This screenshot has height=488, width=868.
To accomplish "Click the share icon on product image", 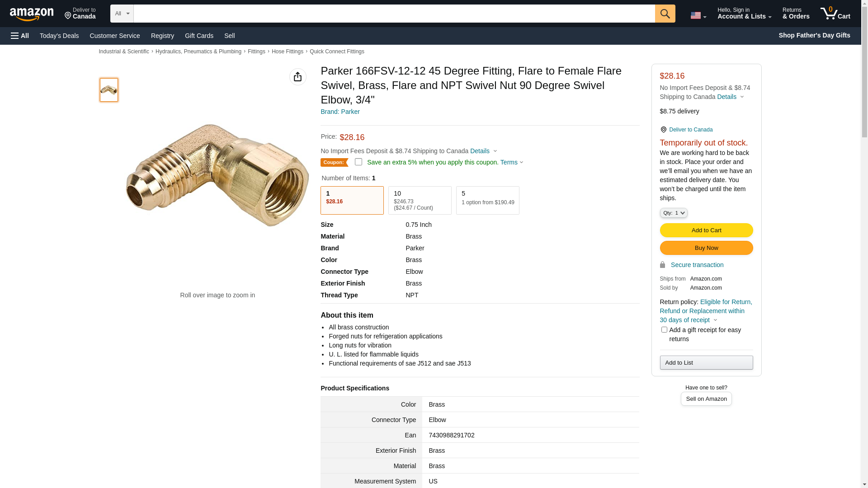I will 297,77.
